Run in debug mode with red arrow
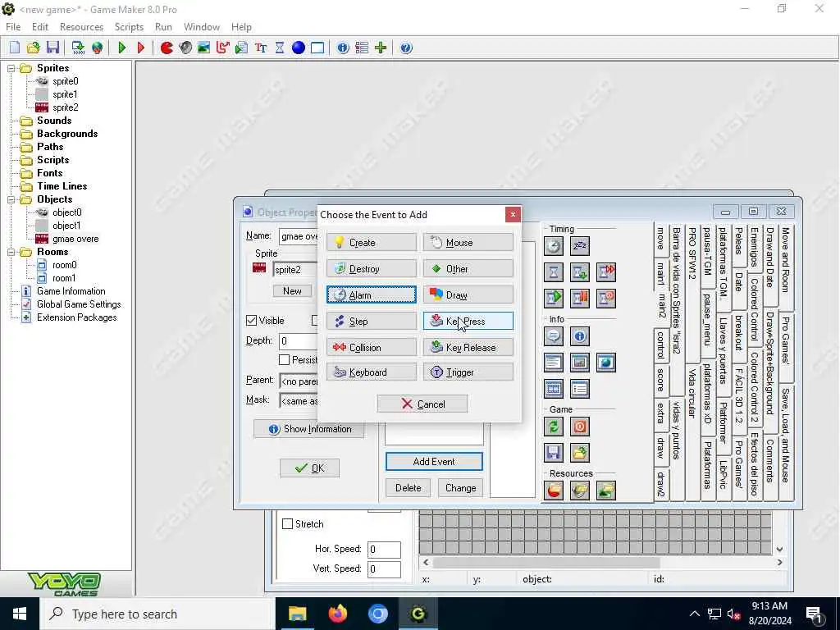Viewport: 840px width, 630px height. click(141, 48)
